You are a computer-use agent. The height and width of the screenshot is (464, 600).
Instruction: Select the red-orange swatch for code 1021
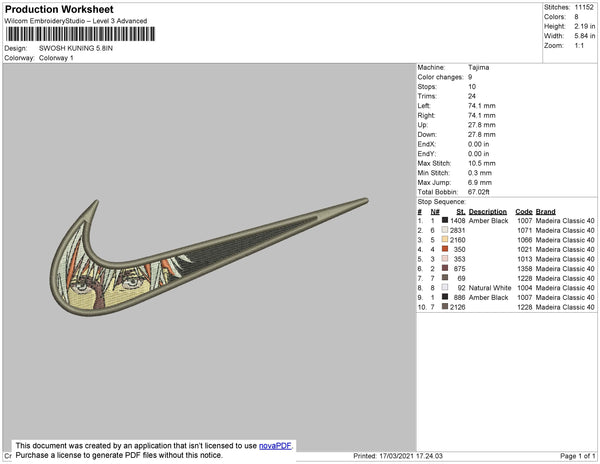446,249
